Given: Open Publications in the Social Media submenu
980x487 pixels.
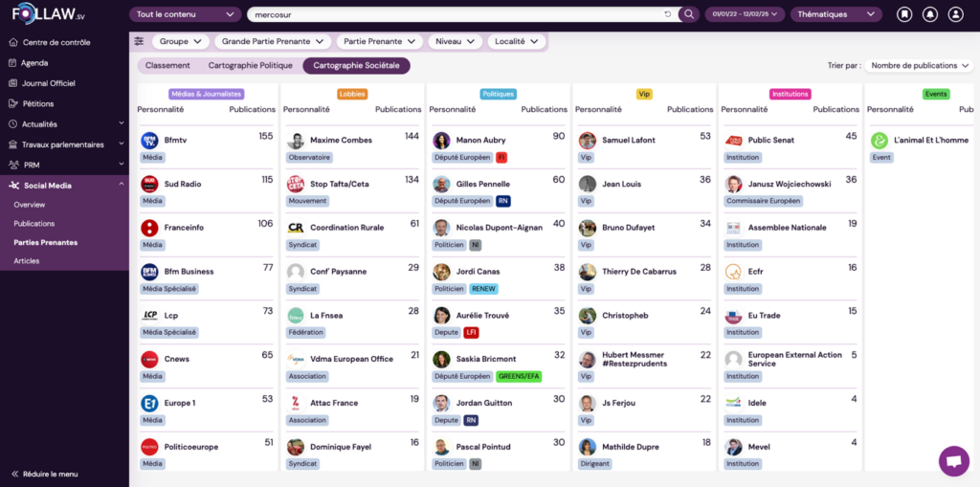Looking at the screenshot, I should [x=34, y=223].
